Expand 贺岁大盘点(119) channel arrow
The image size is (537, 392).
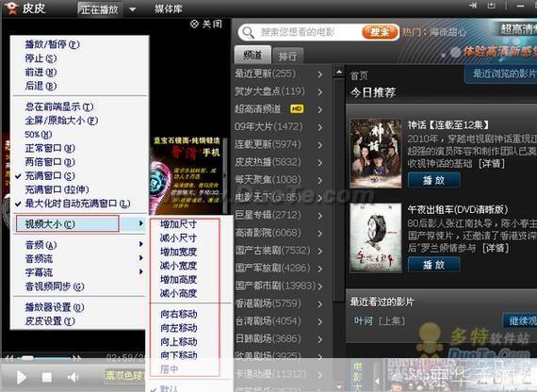click(x=320, y=91)
